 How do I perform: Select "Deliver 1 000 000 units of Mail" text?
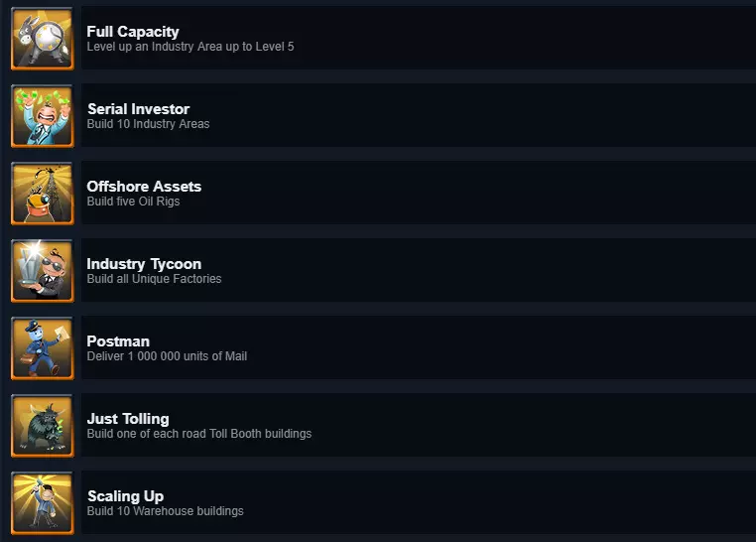coord(167,356)
